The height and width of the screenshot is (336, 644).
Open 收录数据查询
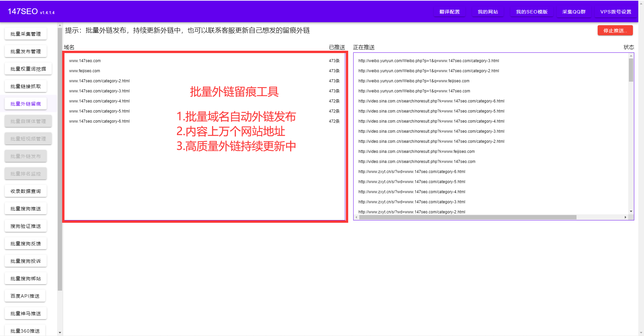[26, 191]
